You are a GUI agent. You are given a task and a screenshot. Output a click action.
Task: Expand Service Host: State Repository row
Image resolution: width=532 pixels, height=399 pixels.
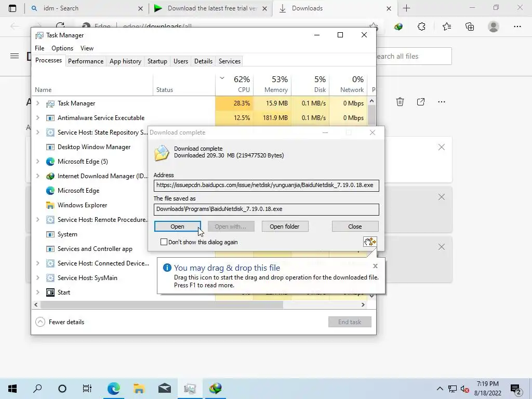tap(37, 132)
